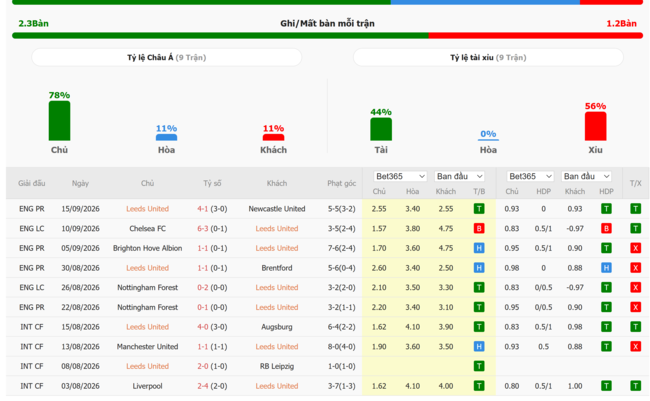Open Augsburg team link
The image size is (650, 401).
(x=276, y=327)
